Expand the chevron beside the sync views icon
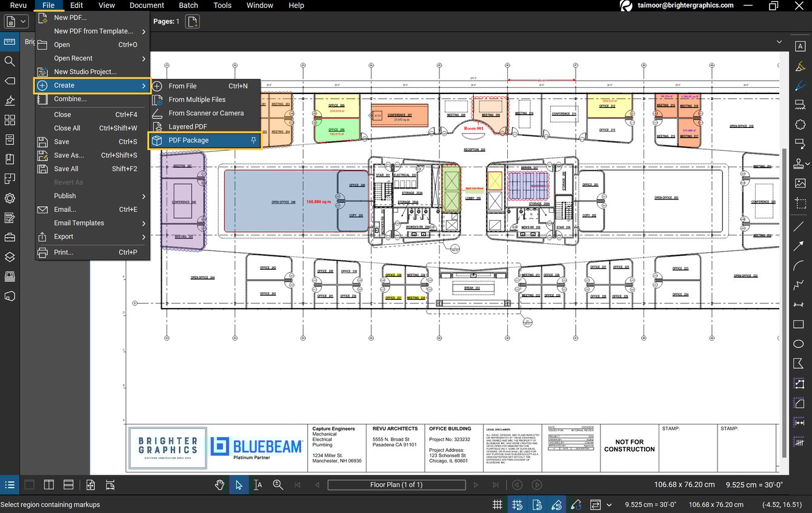Screen dimensions: 812x513 point(609,505)
